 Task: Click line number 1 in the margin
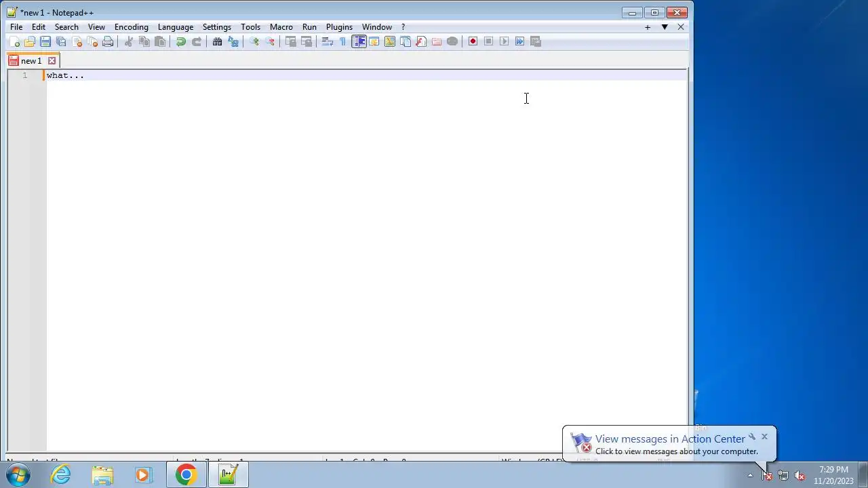(25, 75)
